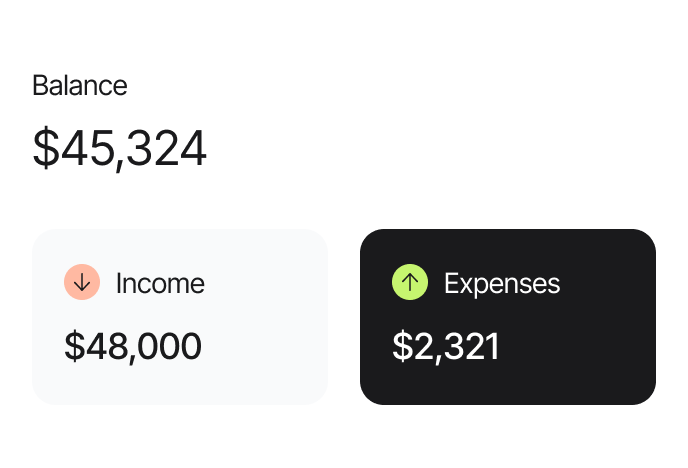Tap the letter B in Balance
688x468 pixels.
[39, 86]
